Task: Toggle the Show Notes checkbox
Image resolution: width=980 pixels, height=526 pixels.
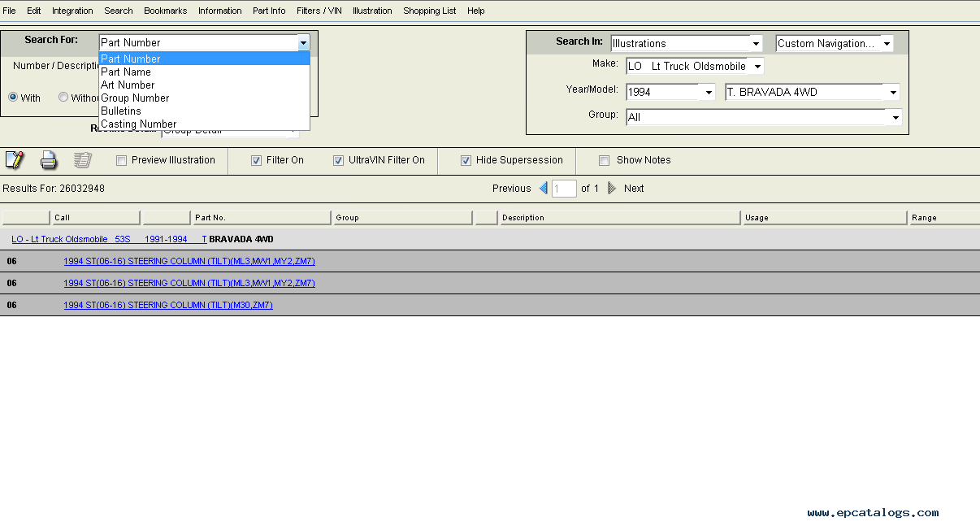Action: (x=604, y=161)
